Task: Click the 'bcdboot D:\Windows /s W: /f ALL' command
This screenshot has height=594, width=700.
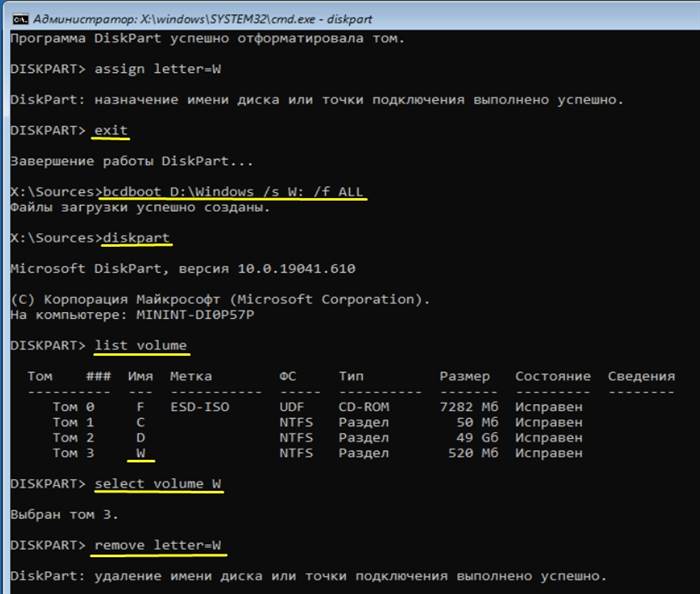Action: (233, 191)
